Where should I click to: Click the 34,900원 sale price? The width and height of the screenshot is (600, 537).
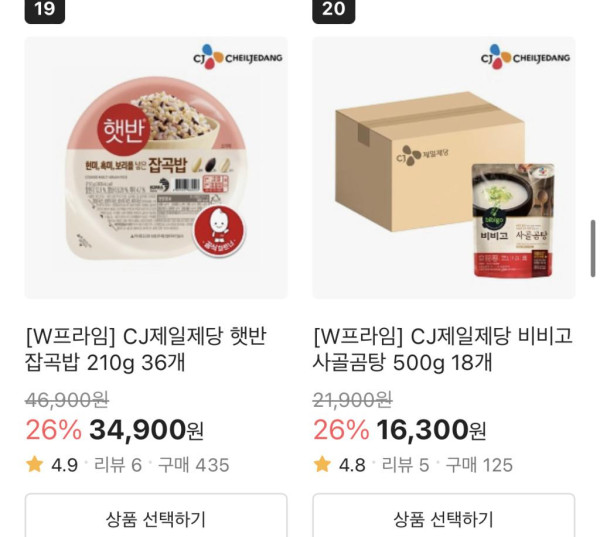pyautogui.click(x=146, y=430)
